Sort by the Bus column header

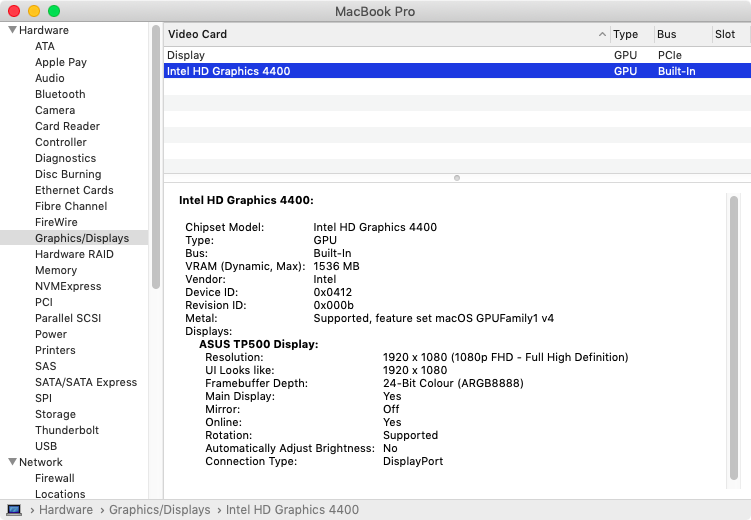click(x=683, y=34)
